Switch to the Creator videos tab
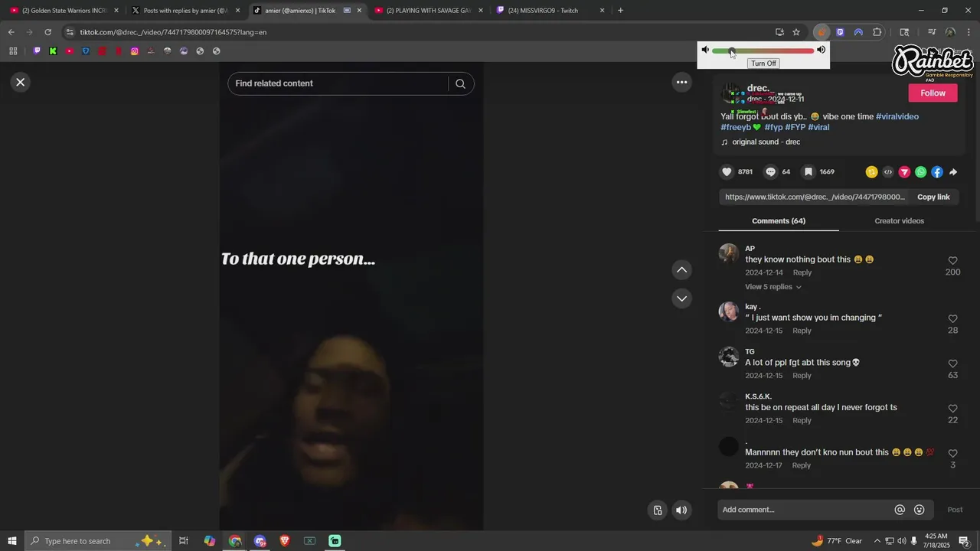This screenshot has height=551, width=980. coord(899,220)
